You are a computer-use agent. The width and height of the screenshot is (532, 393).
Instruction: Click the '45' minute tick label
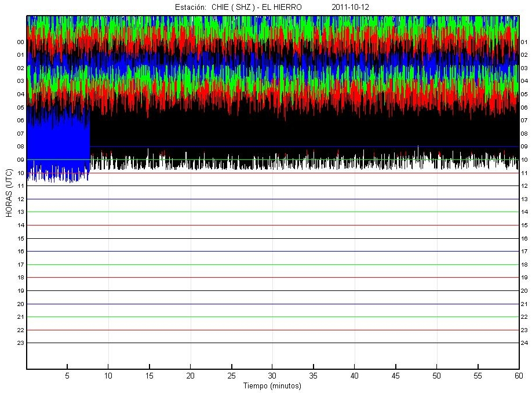point(396,376)
